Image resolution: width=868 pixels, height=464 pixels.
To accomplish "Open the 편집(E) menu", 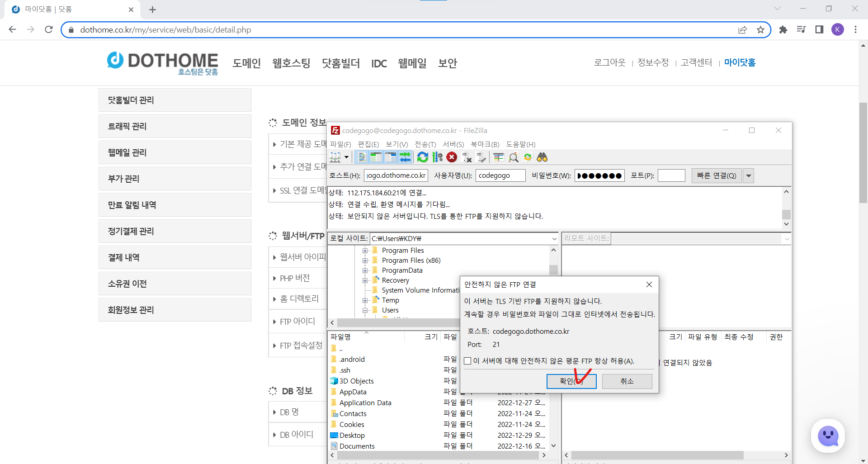I will pos(368,144).
